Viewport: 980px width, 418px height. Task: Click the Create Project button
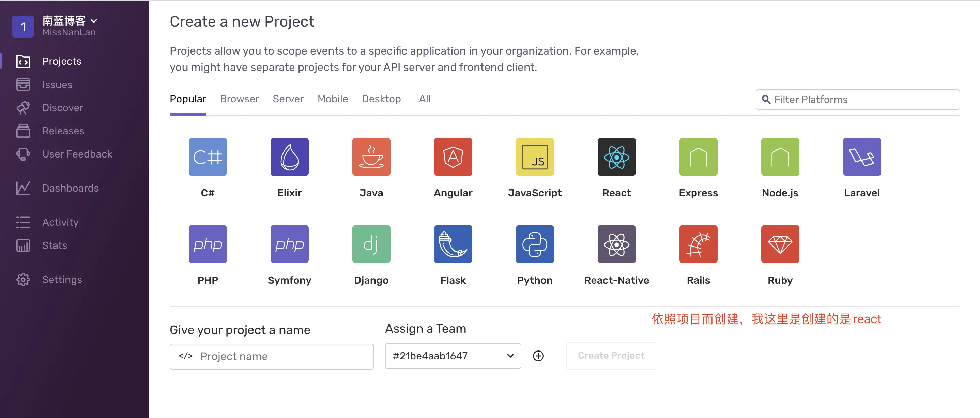[611, 356]
